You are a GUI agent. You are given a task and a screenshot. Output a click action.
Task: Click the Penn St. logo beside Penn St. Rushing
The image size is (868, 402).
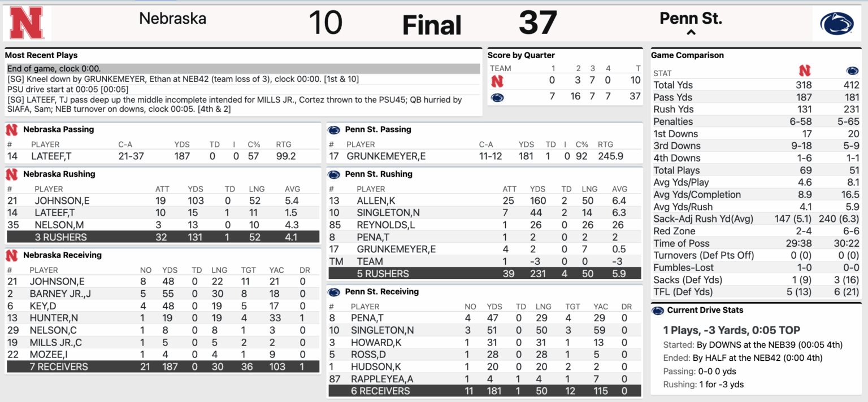(x=333, y=174)
